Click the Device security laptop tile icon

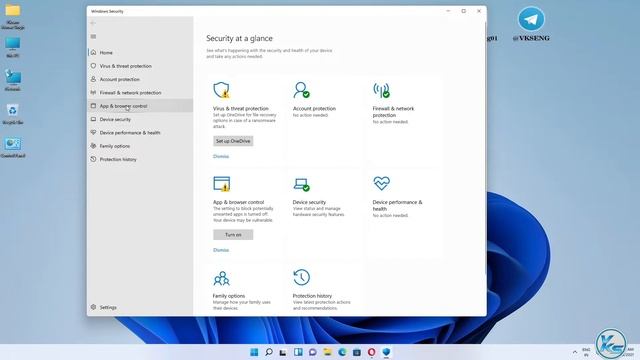301,184
